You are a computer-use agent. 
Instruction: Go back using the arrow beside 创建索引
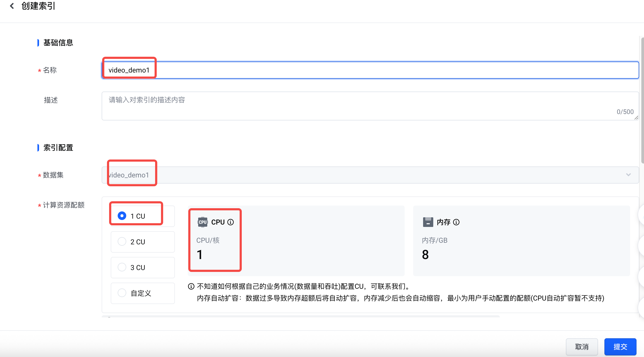(12, 6)
